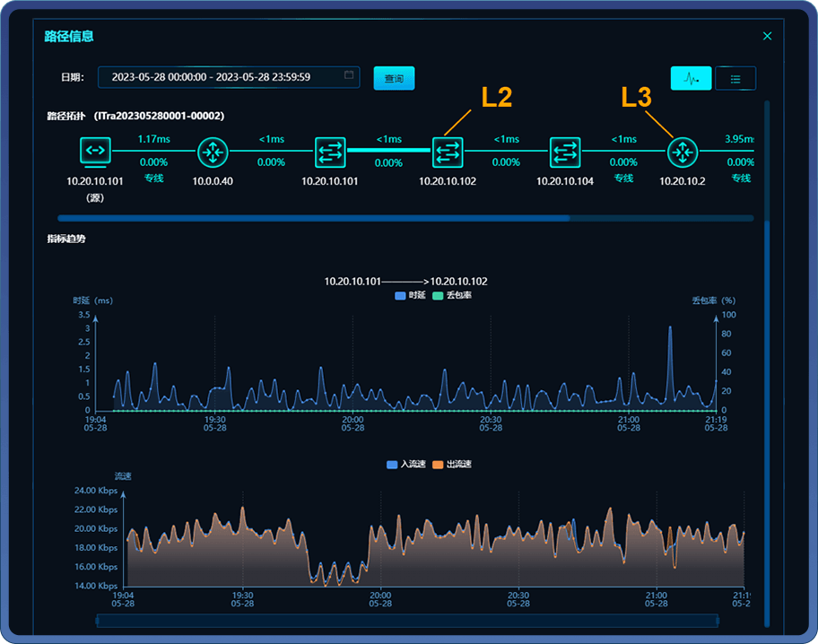This screenshot has width=818, height=644.
Task: Toggle the 丢包率 legend series
Action: click(x=451, y=295)
